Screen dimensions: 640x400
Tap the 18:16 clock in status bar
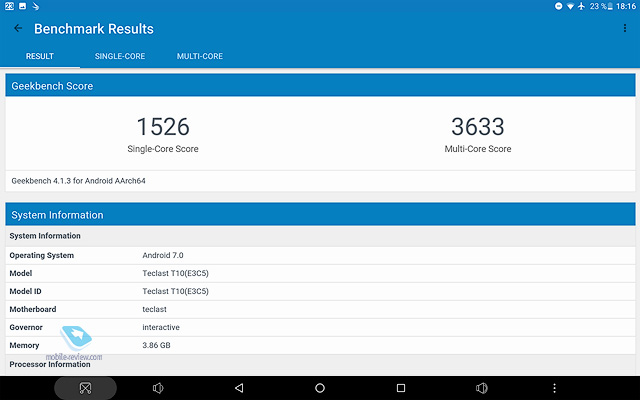click(x=626, y=6)
